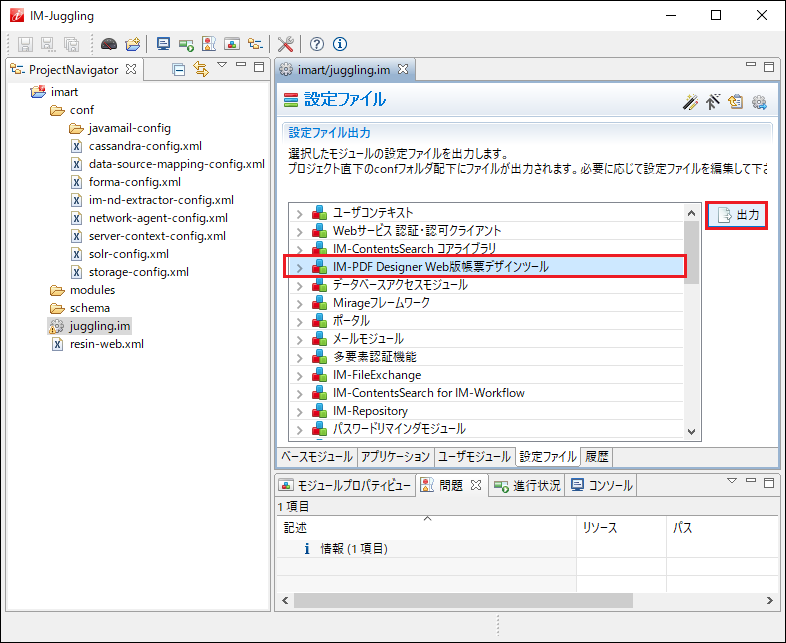The width and height of the screenshot is (786, 643).
Task: Close the ProjectNavigator view tab
Action: (131, 69)
